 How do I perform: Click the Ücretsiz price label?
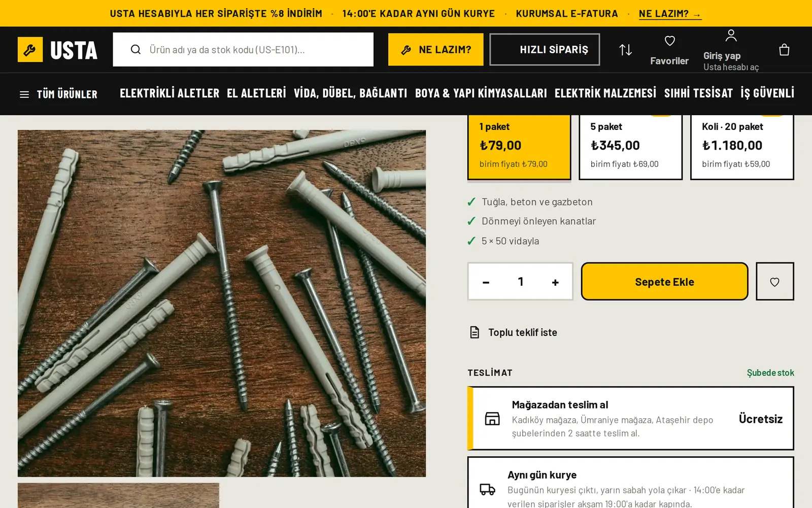[x=761, y=419]
